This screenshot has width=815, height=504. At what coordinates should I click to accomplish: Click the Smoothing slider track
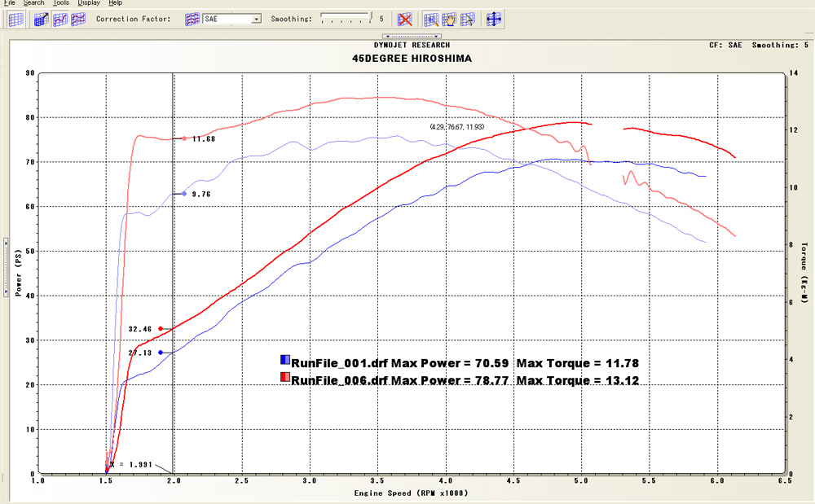tap(346, 19)
